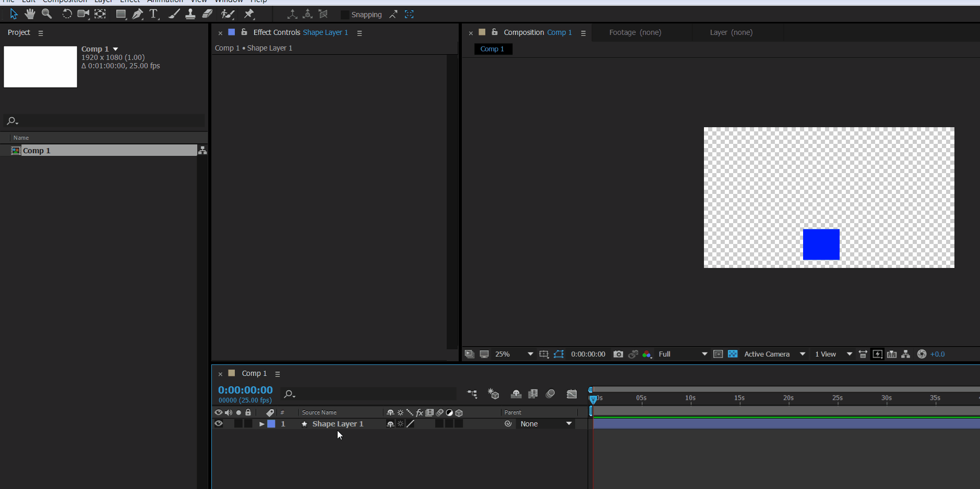Click the timeline current time 0:00:00:00
Screen dimensions: 980x489
click(245, 390)
